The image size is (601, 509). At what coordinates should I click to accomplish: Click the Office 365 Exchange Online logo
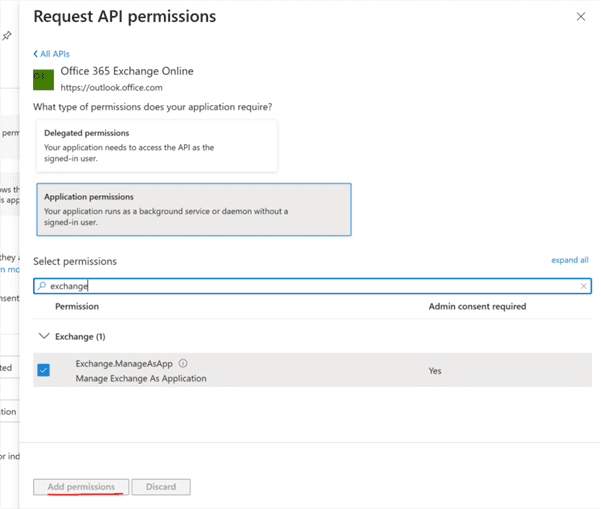(44, 79)
